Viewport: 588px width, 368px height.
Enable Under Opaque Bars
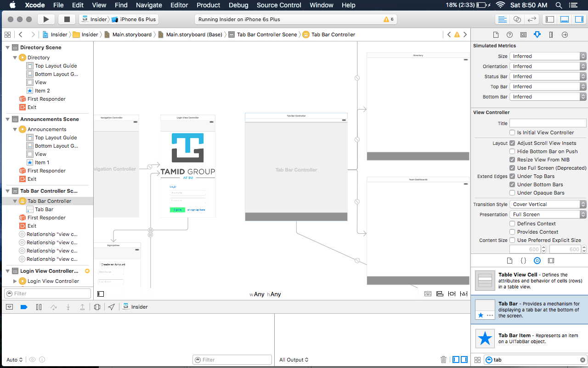pos(512,193)
